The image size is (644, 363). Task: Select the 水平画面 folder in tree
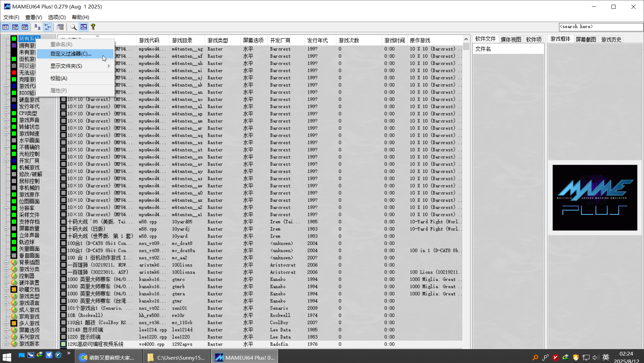(x=29, y=140)
